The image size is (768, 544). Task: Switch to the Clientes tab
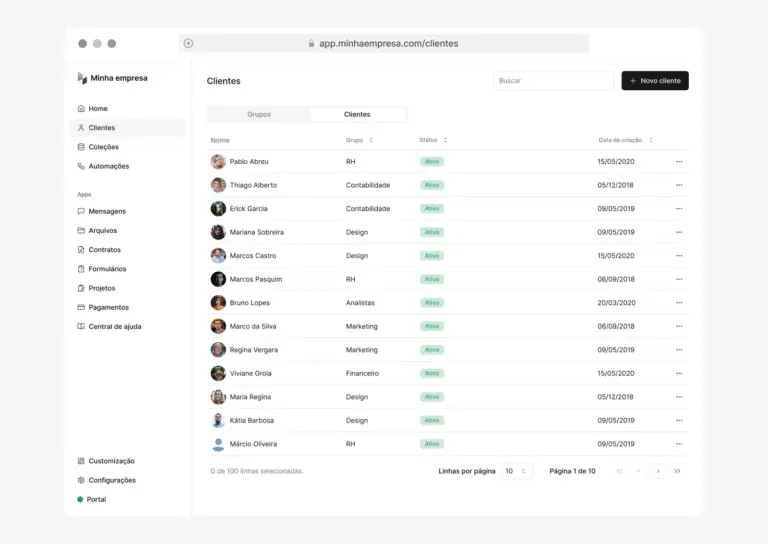[x=357, y=114]
